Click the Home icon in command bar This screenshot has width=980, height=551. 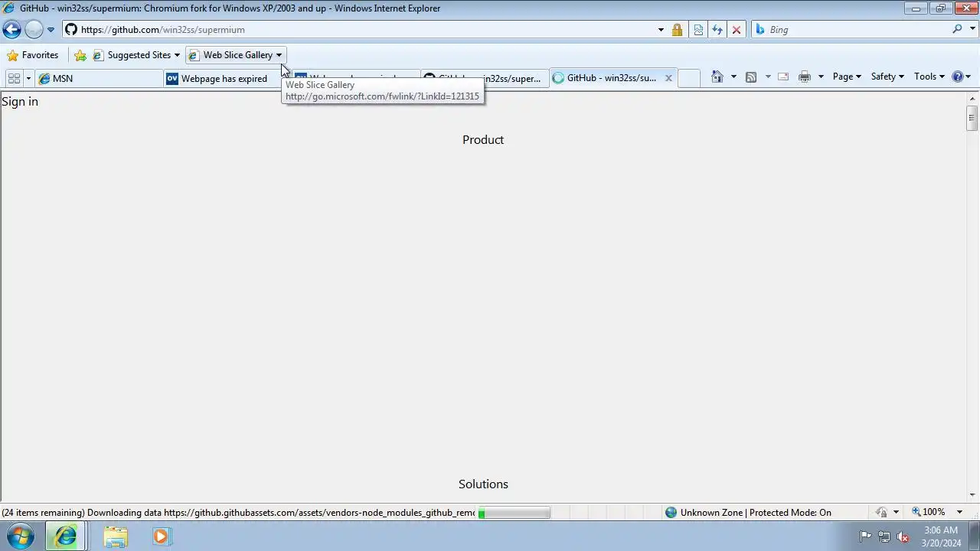pos(717,77)
